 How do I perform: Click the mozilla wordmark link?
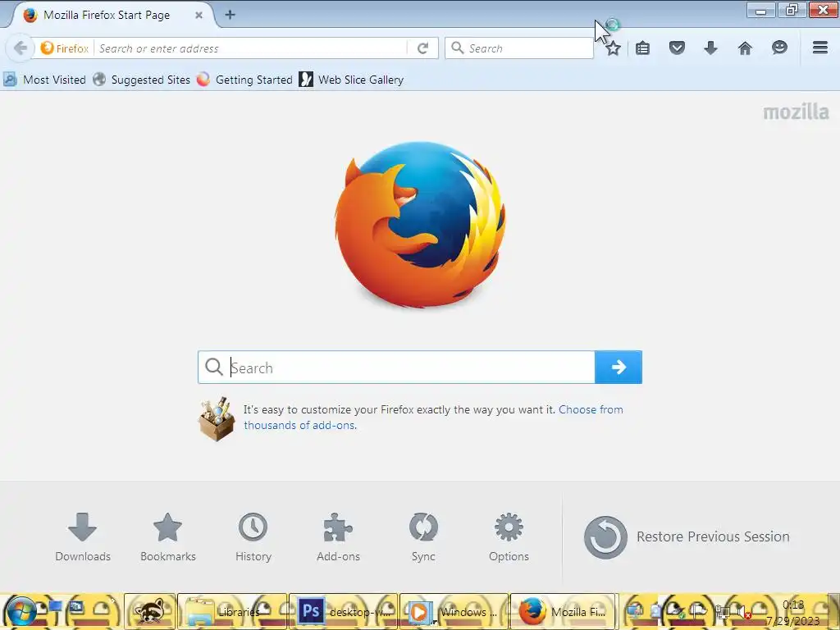point(796,112)
